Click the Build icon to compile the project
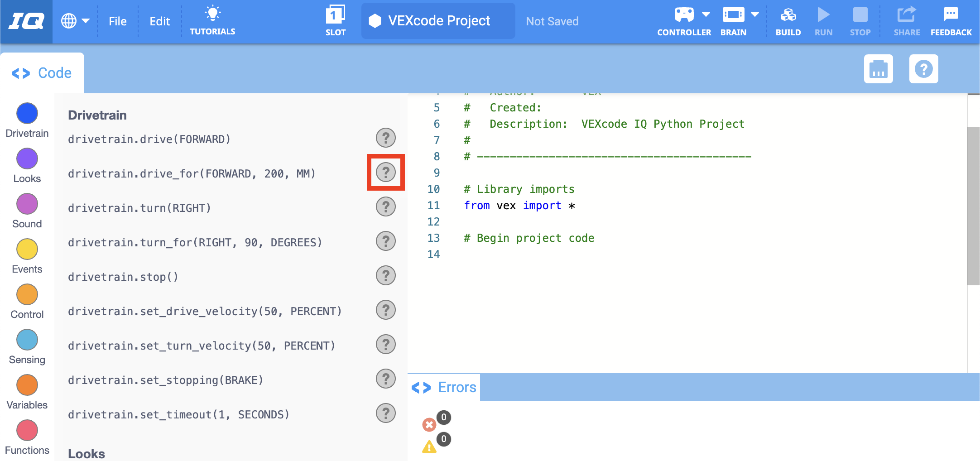 tap(788, 20)
